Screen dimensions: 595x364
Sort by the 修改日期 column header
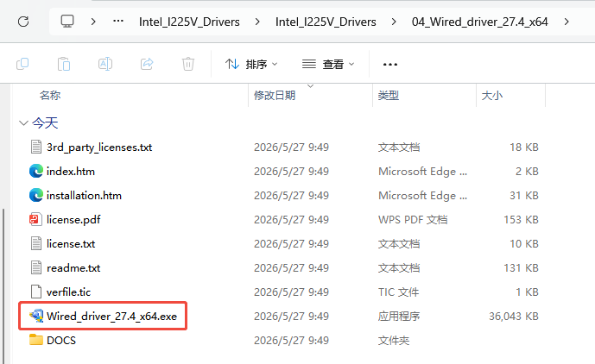pyautogui.click(x=275, y=95)
